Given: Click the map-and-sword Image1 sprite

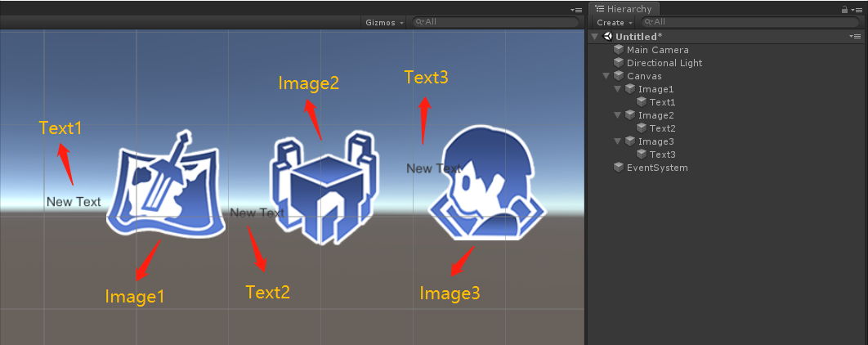Looking at the screenshot, I should point(166,188).
